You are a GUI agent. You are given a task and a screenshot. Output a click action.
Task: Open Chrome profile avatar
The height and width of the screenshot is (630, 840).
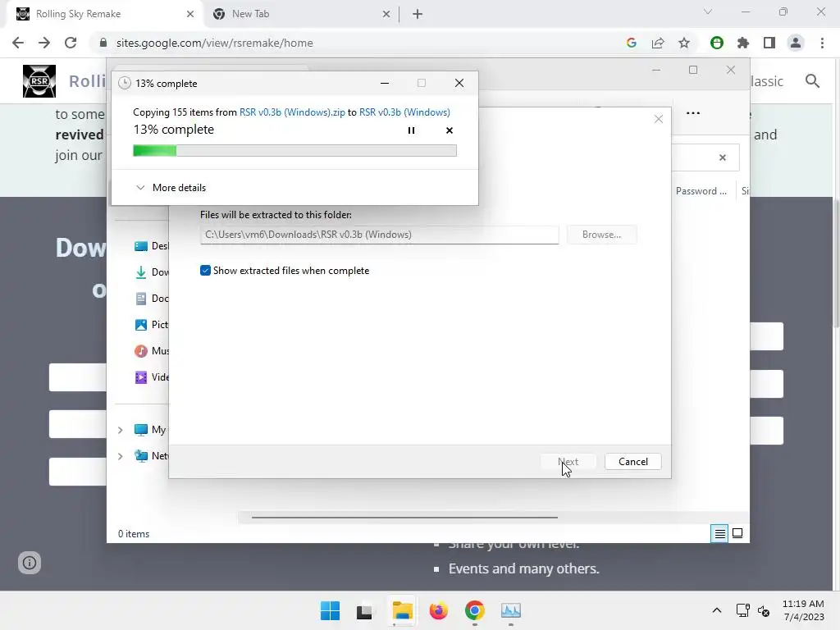(x=796, y=43)
